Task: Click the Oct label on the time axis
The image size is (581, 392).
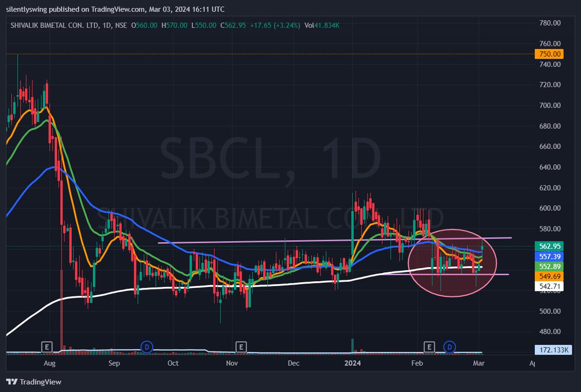Action: pyautogui.click(x=172, y=362)
